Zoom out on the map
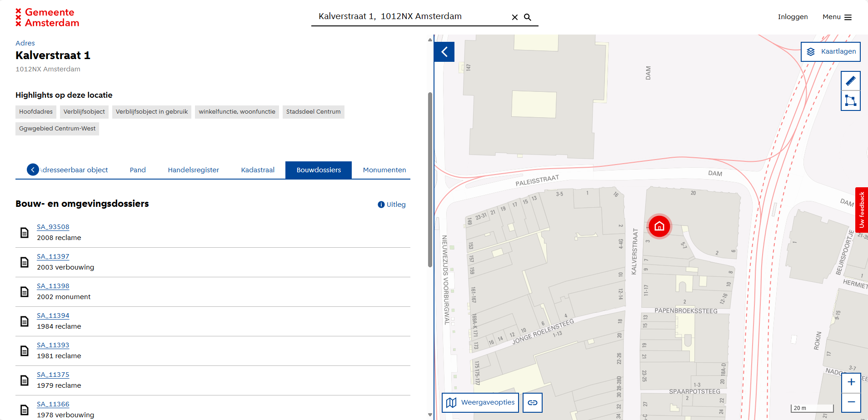Screen dimensions: 868x420 851,402
